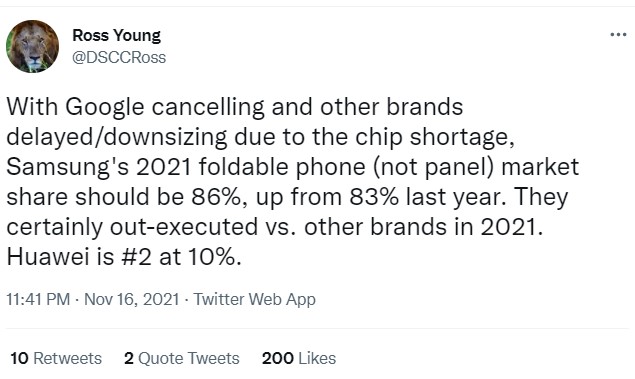View the 2 Quote Tweets
Viewport: 635px width, 379px height.
[x=181, y=358]
